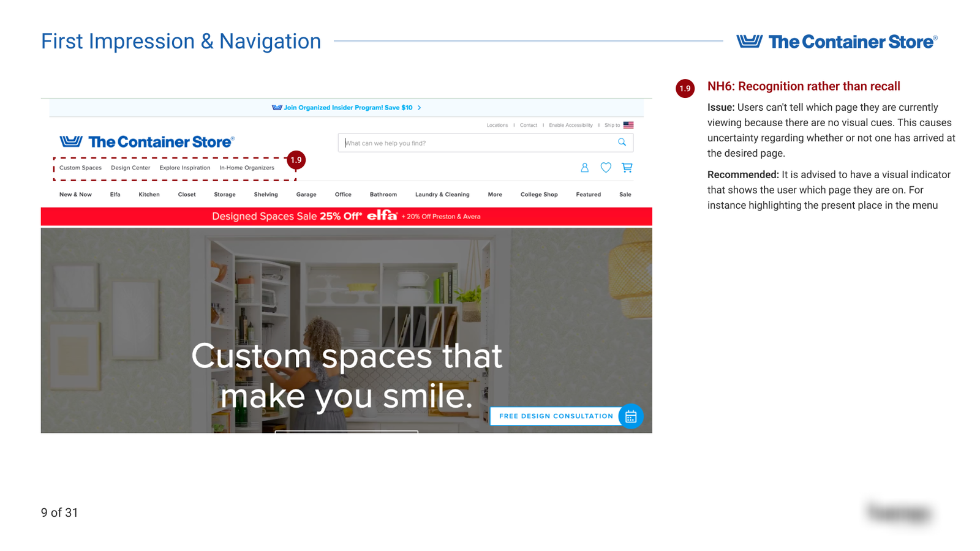Click the Enable Accessibility link
This screenshot has width=980, height=551.
(x=570, y=126)
